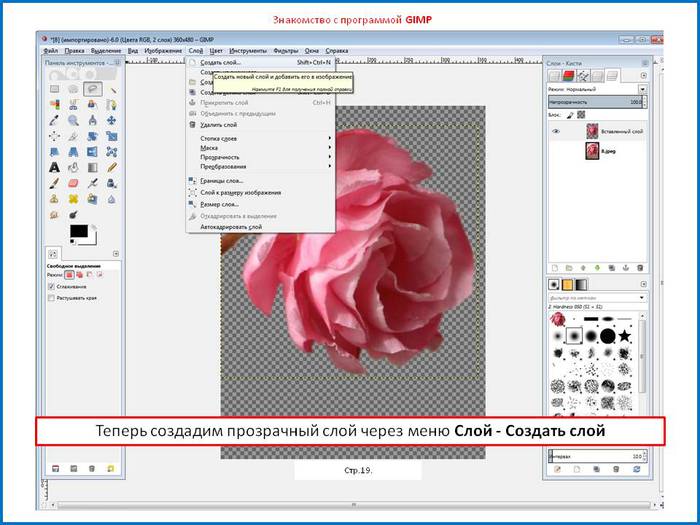Enable the Растушевать края checkbox
The height and width of the screenshot is (525, 700).
point(51,298)
